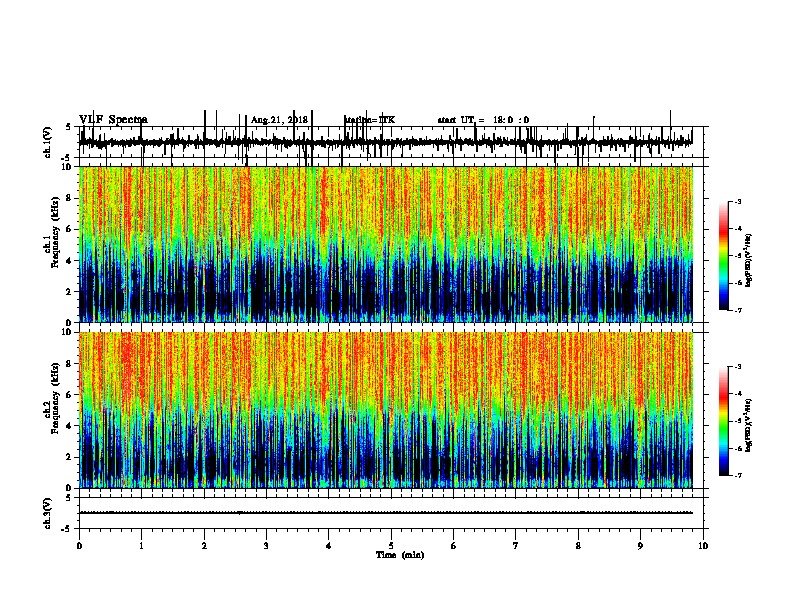
Task: Click time axis tick label "10"
Action: point(703,545)
